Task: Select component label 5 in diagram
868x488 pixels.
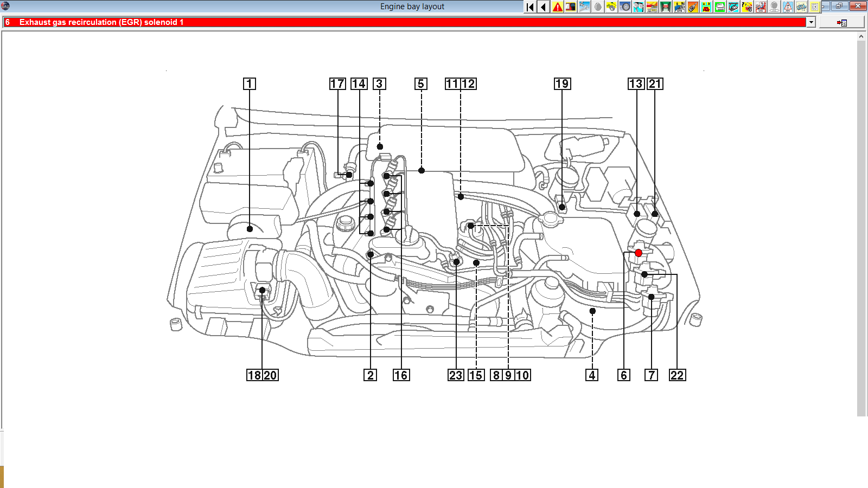Action: [421, 84]
